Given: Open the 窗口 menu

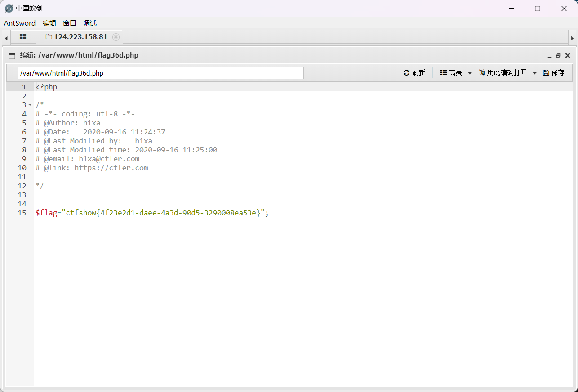Looking at the screenshot, I should coord(70,23).
